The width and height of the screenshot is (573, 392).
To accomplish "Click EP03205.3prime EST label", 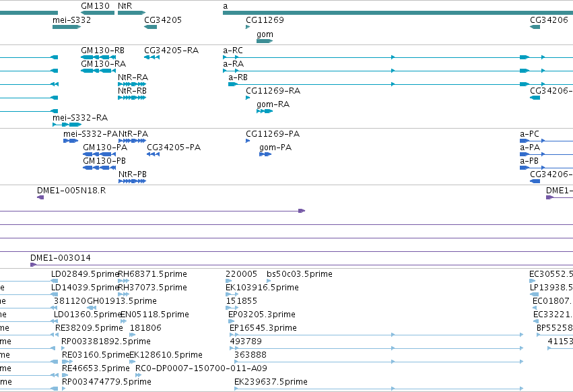I will pos(262,315).
